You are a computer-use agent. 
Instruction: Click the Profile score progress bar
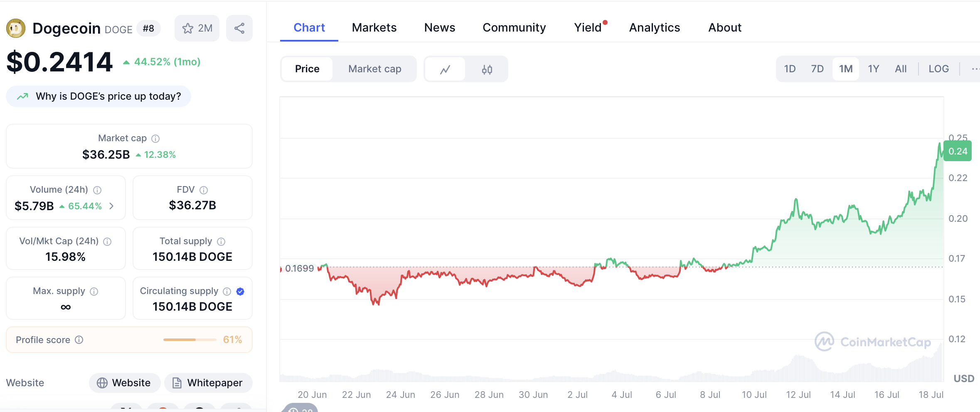point(190,340)
